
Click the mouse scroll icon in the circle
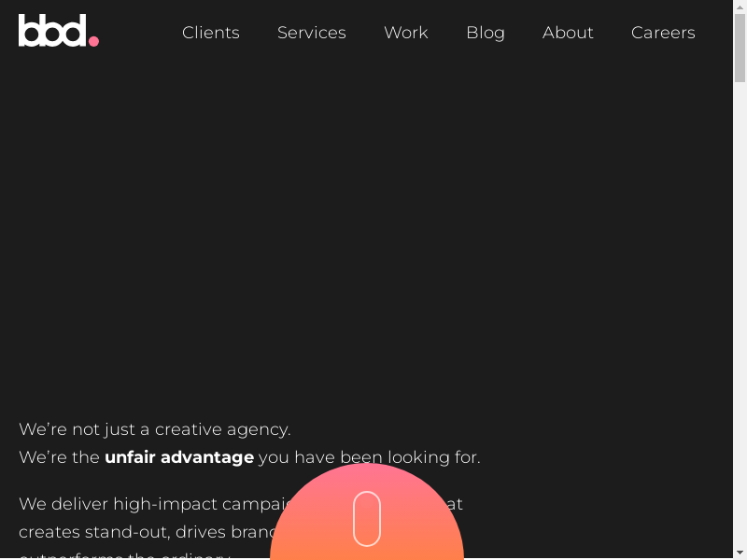click(367, 518)
